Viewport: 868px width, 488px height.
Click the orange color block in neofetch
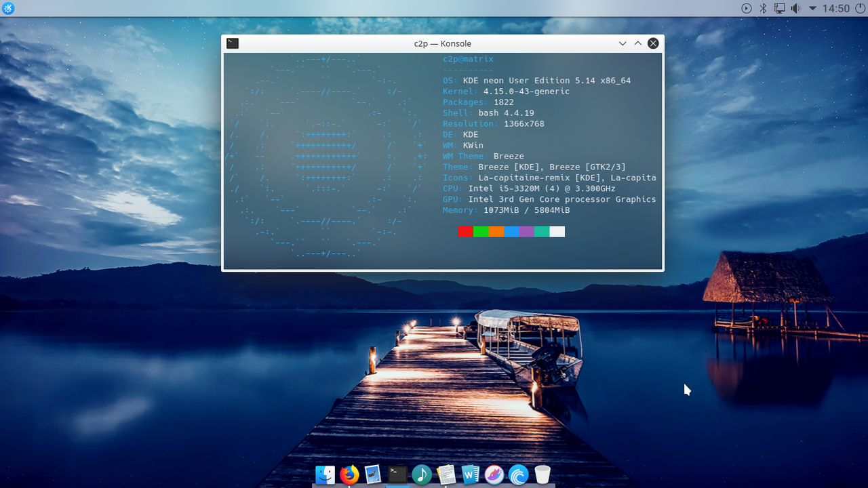click(x=496, y=232)
